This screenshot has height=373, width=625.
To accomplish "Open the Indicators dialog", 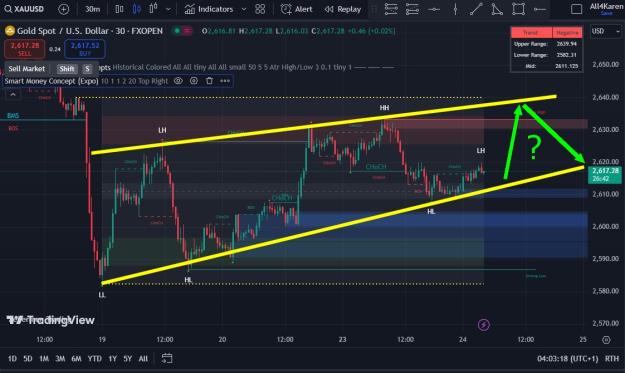I will pos(209,9).
